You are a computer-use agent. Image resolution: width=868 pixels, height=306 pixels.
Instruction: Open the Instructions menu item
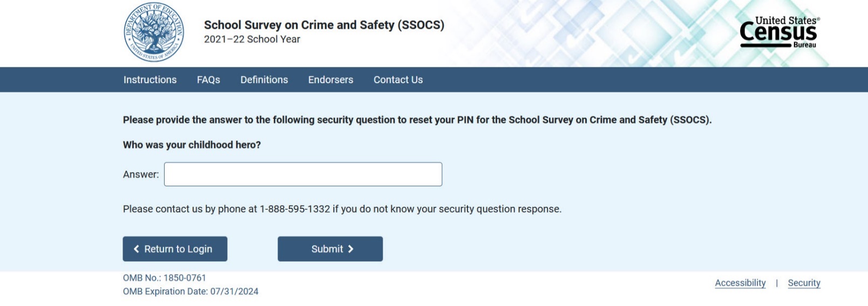click(150, 80)
